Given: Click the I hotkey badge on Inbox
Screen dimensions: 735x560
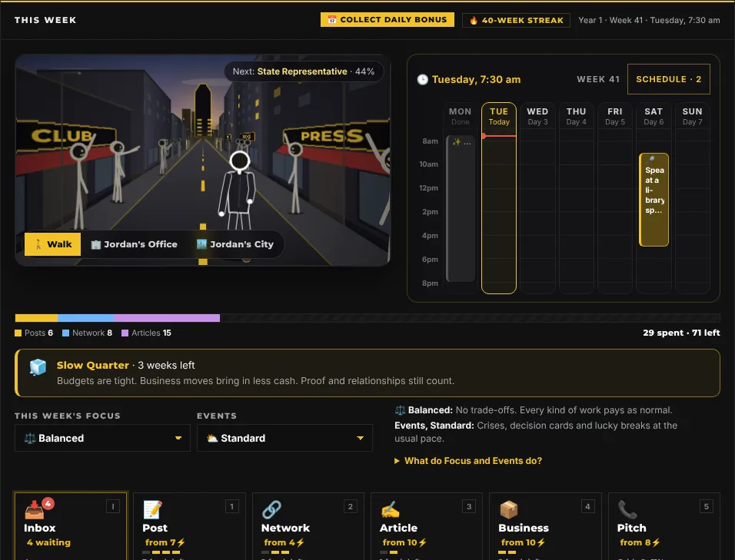Looking at the screenshot, I should tap(113, 506).
